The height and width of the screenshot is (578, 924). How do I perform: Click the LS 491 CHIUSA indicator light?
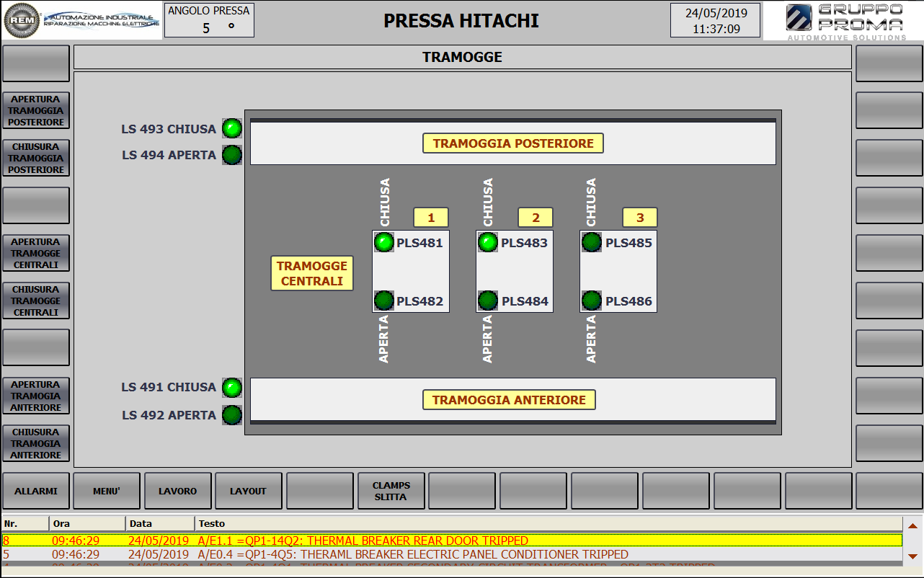[232, 388]
